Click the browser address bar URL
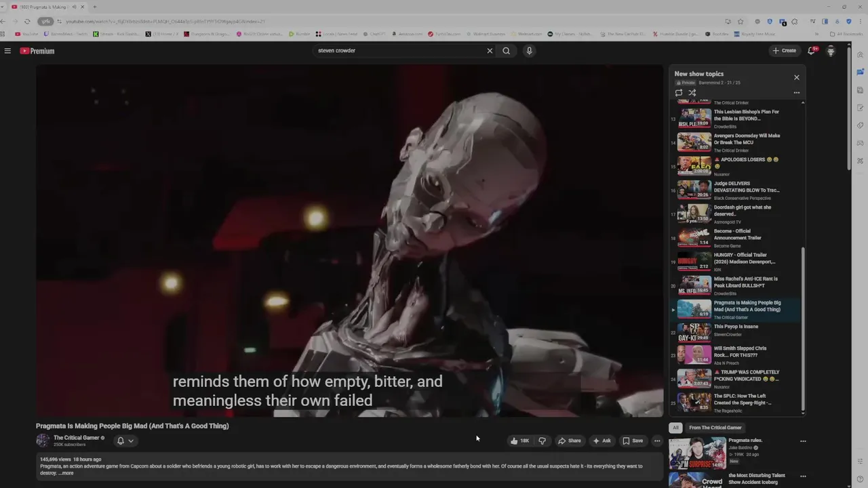The image size is (868, 488). pyautogui.click(x=165, y=21)
